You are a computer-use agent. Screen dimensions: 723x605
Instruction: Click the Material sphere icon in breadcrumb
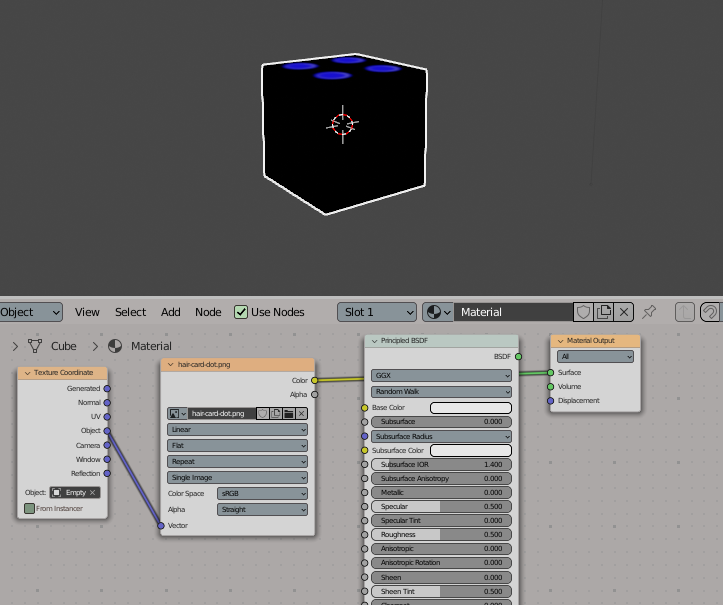115,346
